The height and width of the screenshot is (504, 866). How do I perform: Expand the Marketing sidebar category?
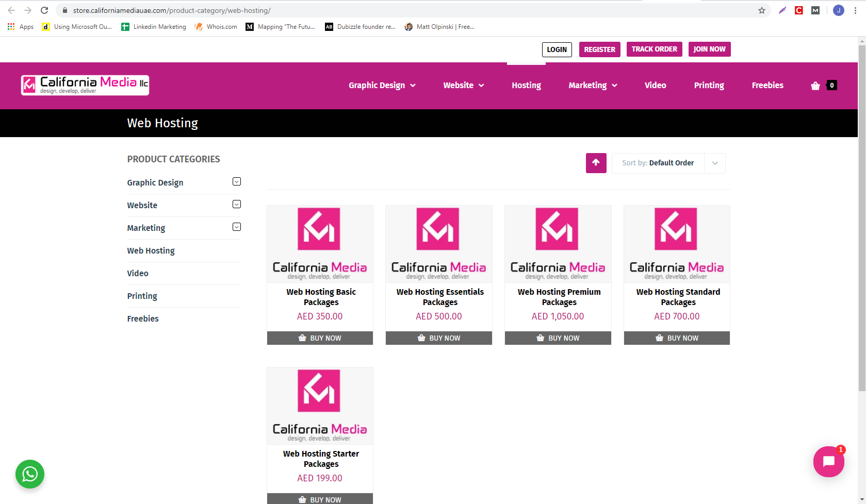point(237,227)
